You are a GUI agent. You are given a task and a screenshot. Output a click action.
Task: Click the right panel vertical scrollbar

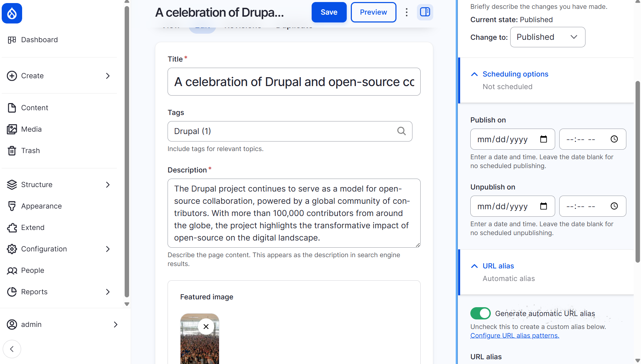pyautogui.click(x=638, y=172)
